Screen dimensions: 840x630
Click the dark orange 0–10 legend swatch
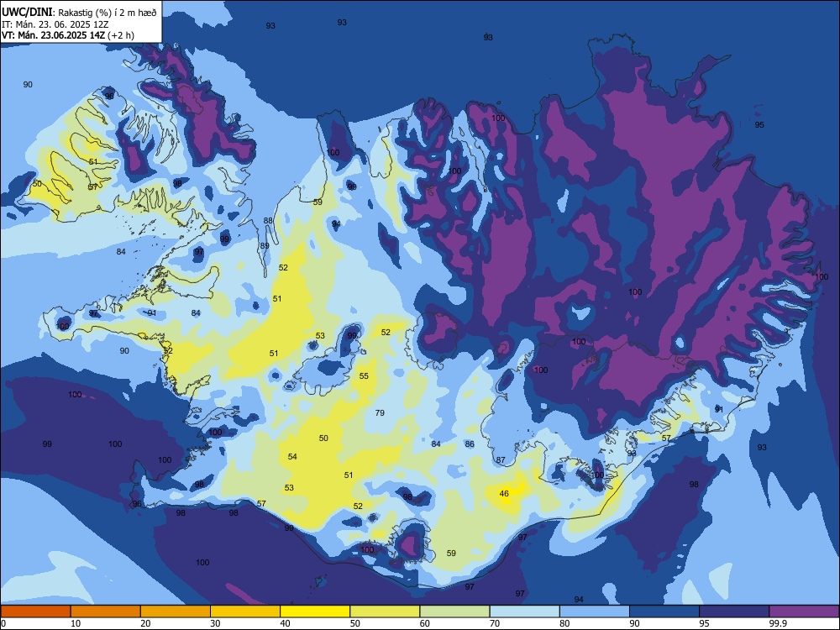coord(35,612)
